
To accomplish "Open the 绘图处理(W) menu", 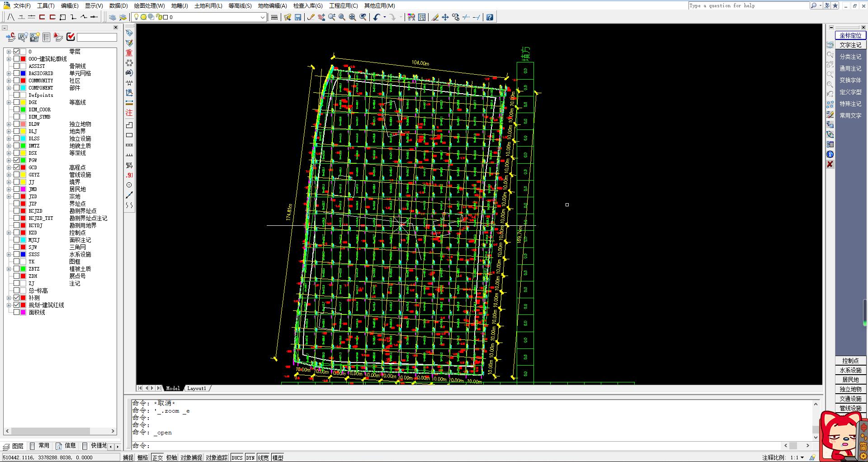I will [x=149, y=5].
